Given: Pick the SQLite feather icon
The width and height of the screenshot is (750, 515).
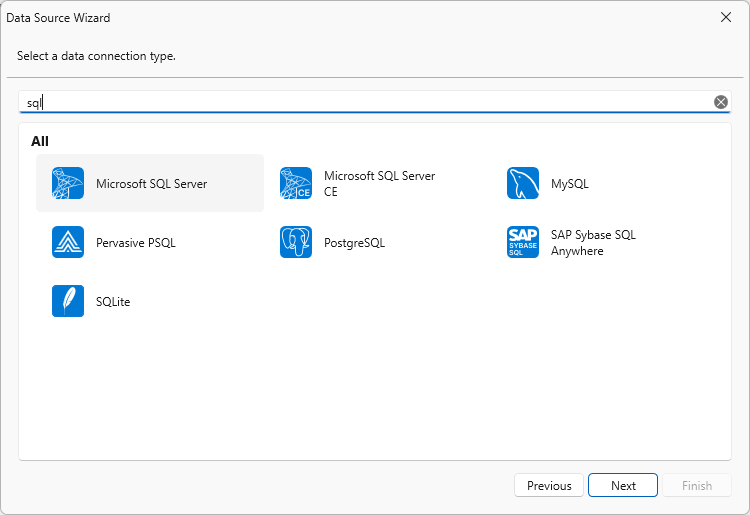Looking at the screenshot, I should (x=68, y=301).
